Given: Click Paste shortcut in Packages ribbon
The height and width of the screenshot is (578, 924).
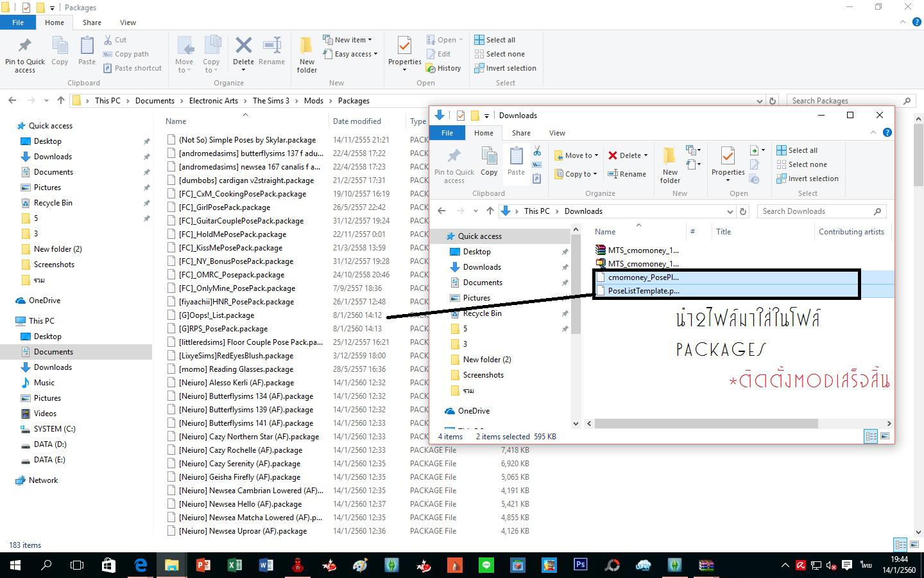Looking at the screenshot, I should (x=132, y=68).
